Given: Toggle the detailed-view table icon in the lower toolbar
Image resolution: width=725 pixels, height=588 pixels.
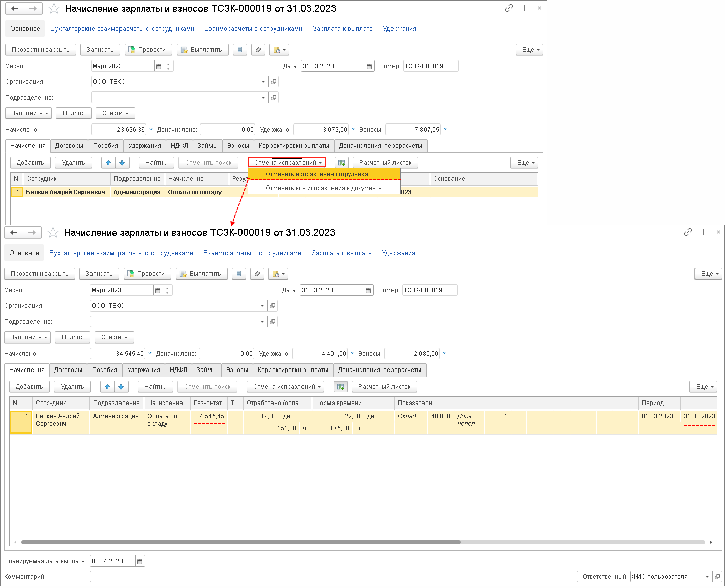Looking at the screenshot, I should tap(341, 387).
